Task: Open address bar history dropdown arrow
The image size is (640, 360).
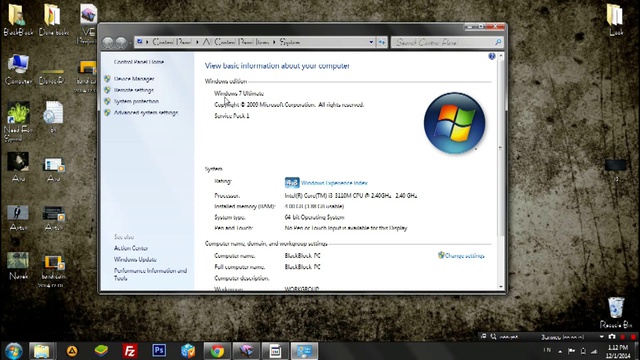Action: 371,42
